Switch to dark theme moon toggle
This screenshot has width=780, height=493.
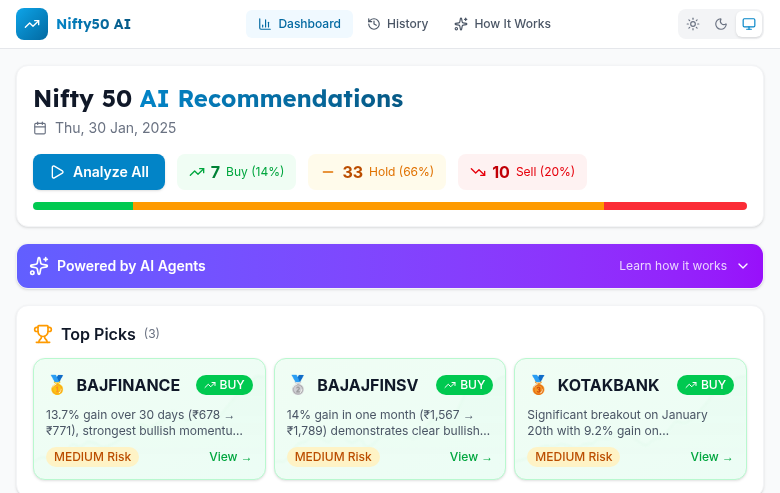point(720,24)
